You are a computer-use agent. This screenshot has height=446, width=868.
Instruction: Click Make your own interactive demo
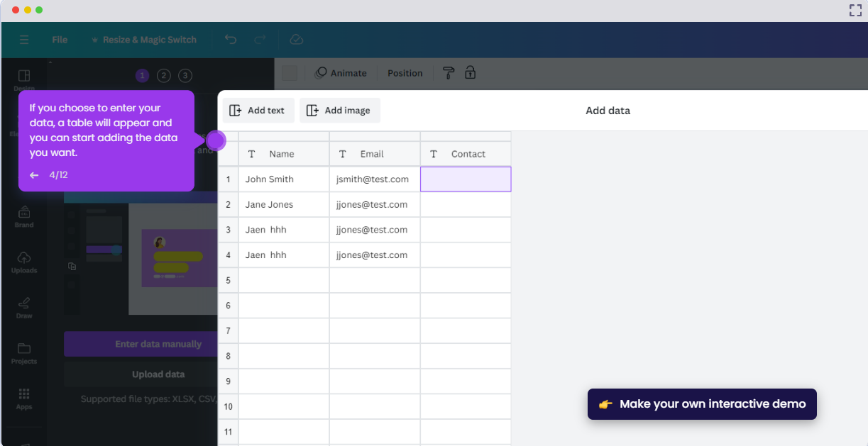pyautogui.click(x=701, y=403)
